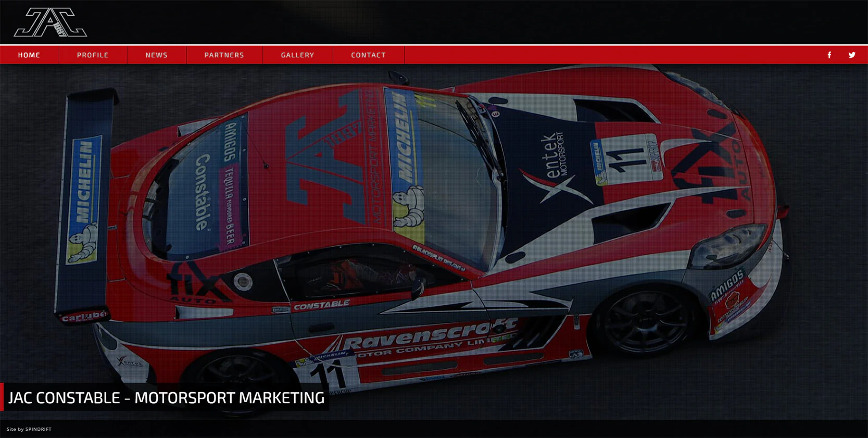Switch to the Gallery page
Viewport: 868px width, 438px height.
pos(297,55)
